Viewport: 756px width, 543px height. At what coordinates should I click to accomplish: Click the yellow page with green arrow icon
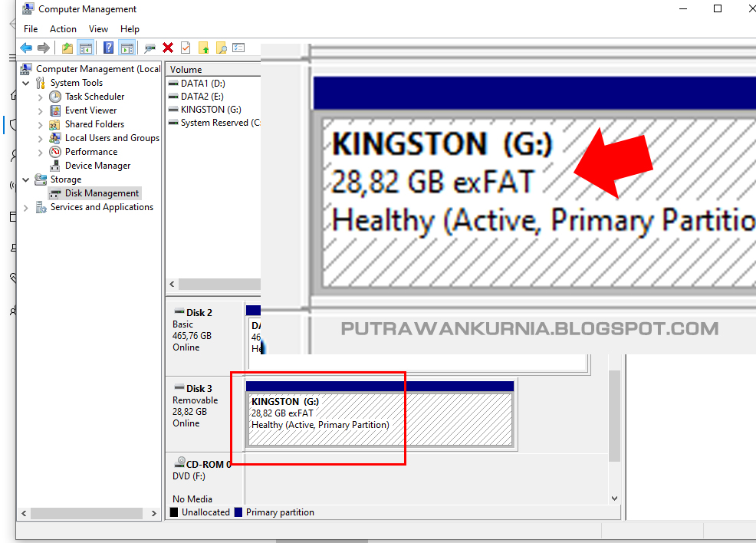coord(203,48)
